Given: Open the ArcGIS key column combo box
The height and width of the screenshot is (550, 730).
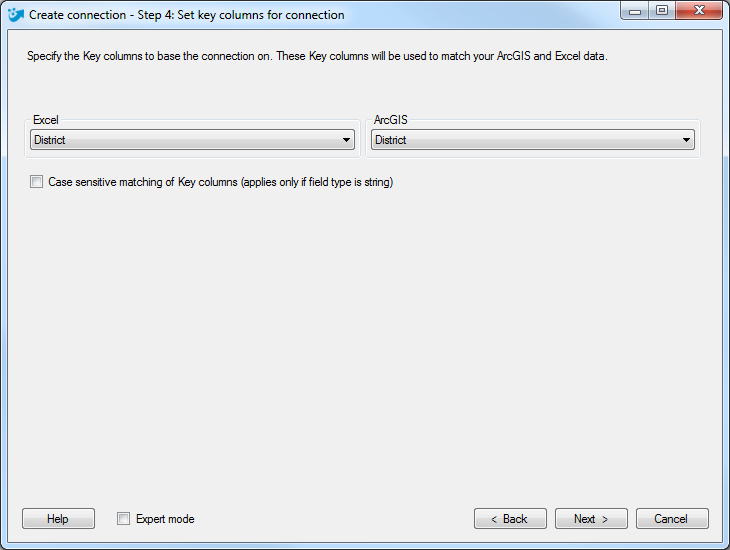Looking at the screenshot, I should [x=533, y=140].
